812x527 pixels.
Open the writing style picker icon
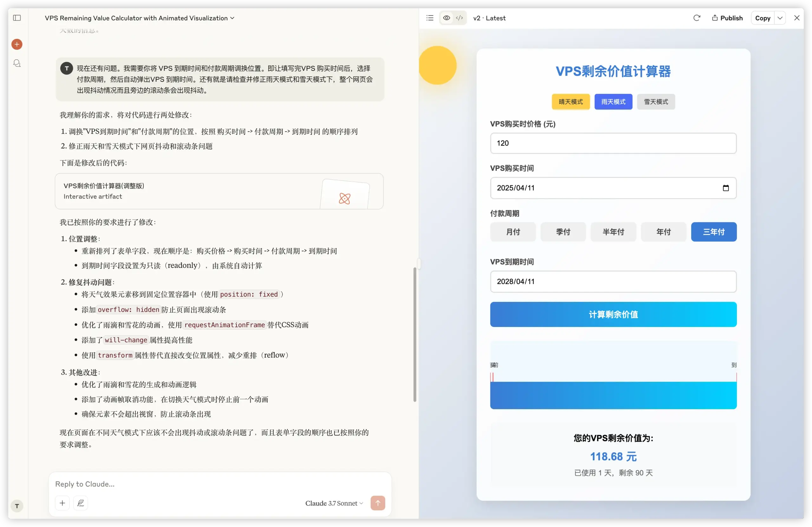point(81,503)
